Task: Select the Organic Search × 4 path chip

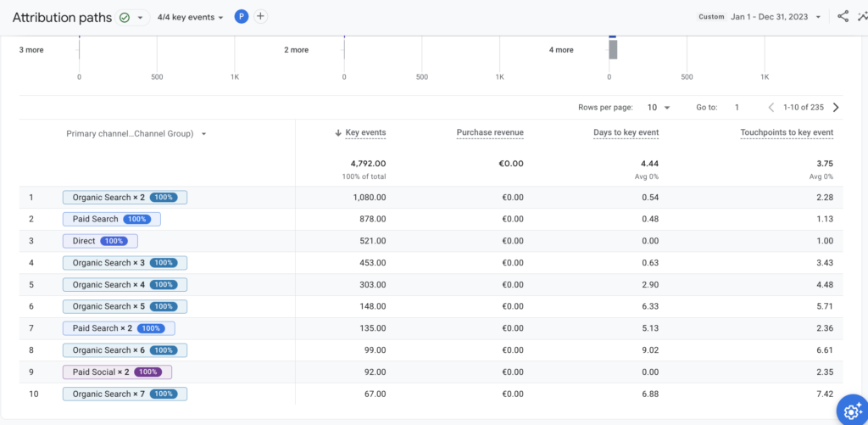Action: 125,285
